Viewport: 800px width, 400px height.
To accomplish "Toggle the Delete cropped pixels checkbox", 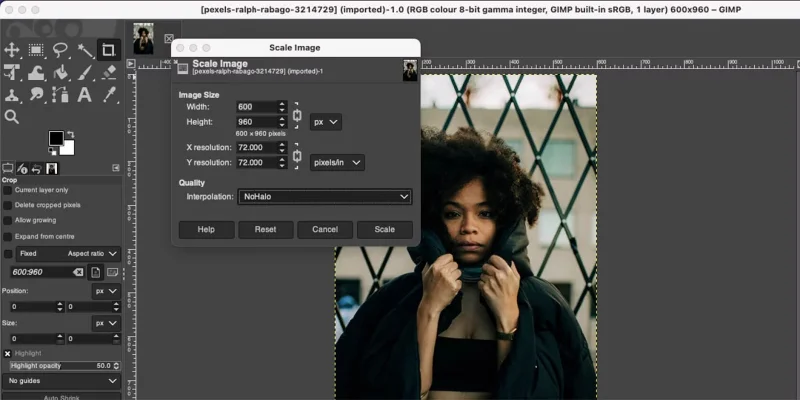I will (x=8, y=205).
